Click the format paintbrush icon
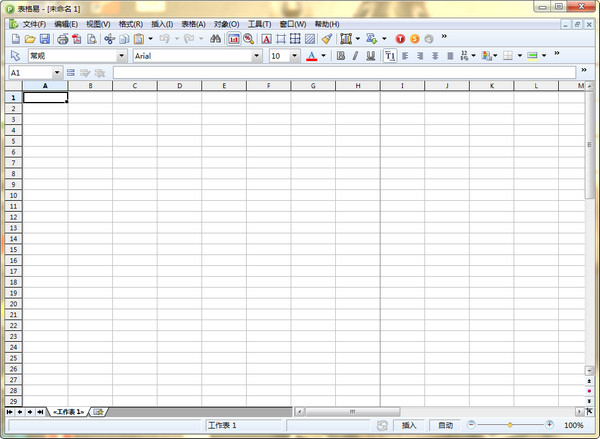Viewport: 600px width, 439px height. pyautogui.click(x=326, y=39)
